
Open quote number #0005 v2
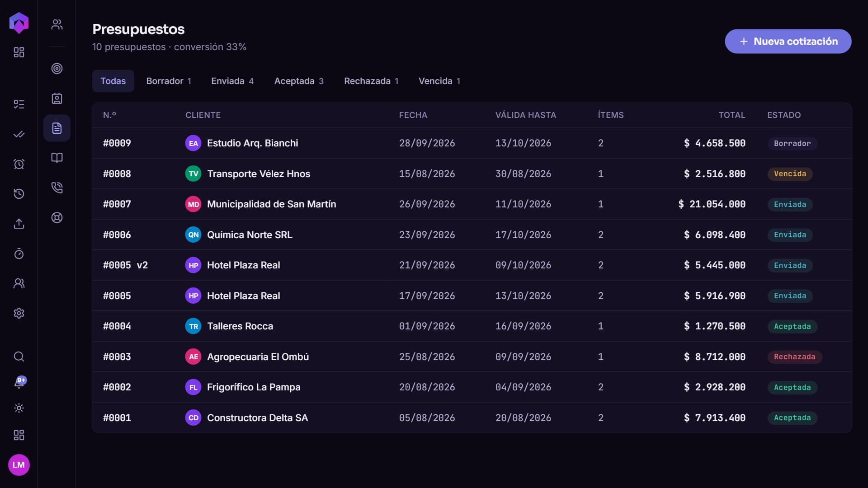[x=125, y=265]
